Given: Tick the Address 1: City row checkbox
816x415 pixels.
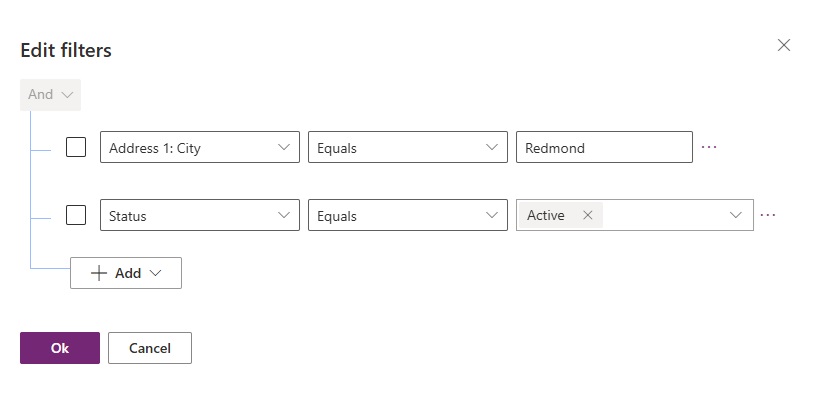Looking at the screenshot, I should 76,147.
